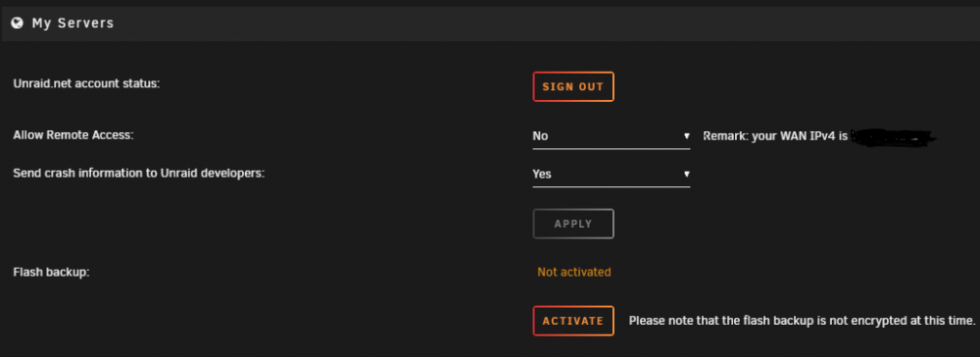The height and width of the screenshot is (357, 980).
Task: Click the greyed-out Apply button
Action: click(x=573, y=224)
